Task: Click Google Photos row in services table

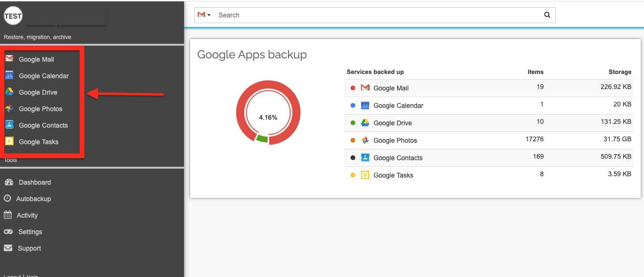Action: click(395, 140)
